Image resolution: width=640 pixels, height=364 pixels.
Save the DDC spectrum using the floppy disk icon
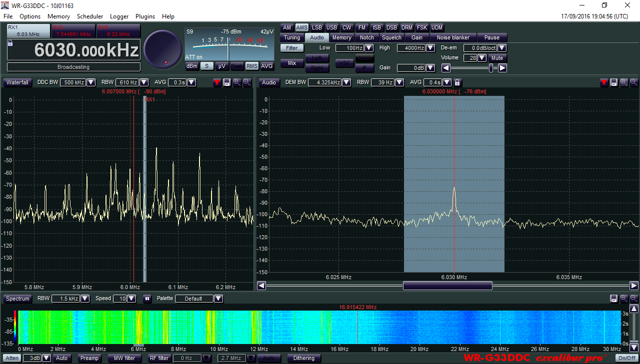226,82
